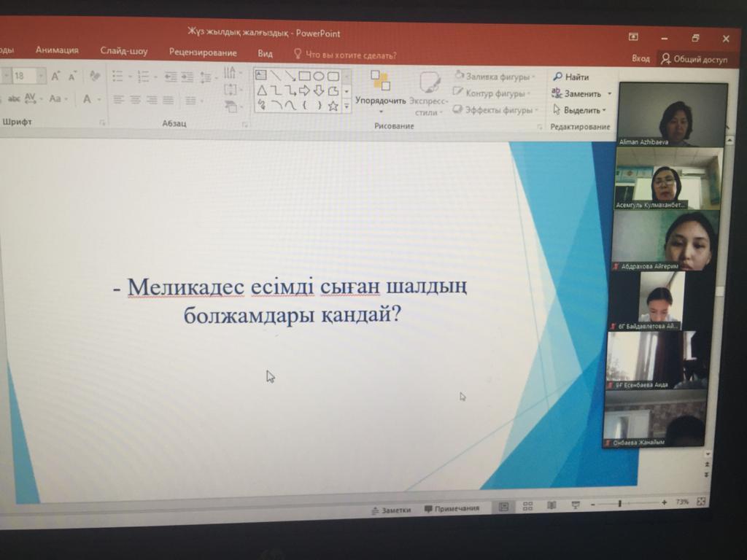Start slideshow from status bar icon

click(576, 505)
